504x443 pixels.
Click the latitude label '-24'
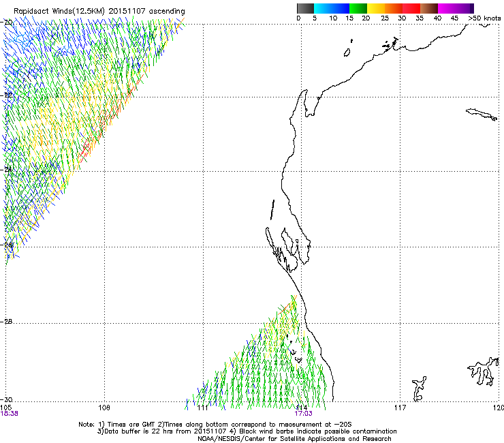pyautogui.click(x=7, y=169)
